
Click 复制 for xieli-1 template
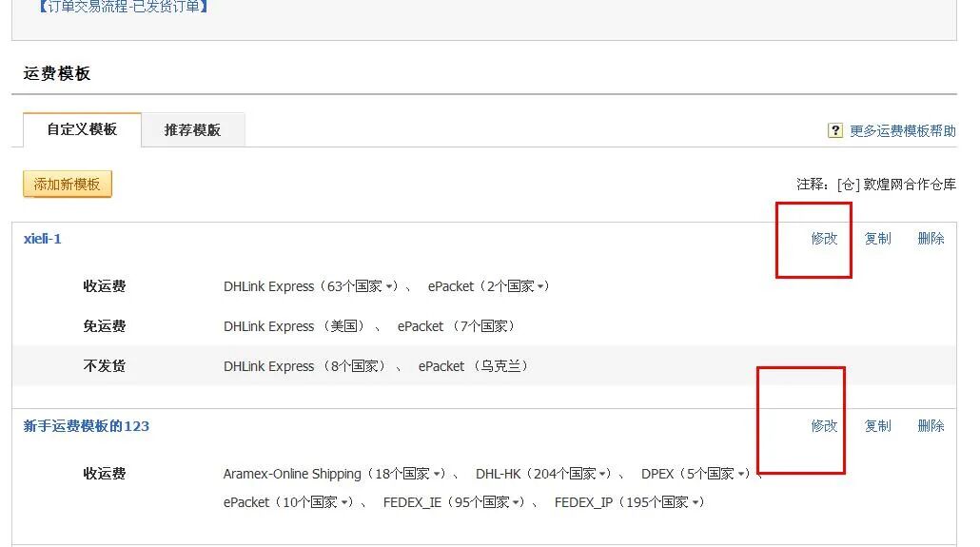pyautogui.click(x=877, y=238)
